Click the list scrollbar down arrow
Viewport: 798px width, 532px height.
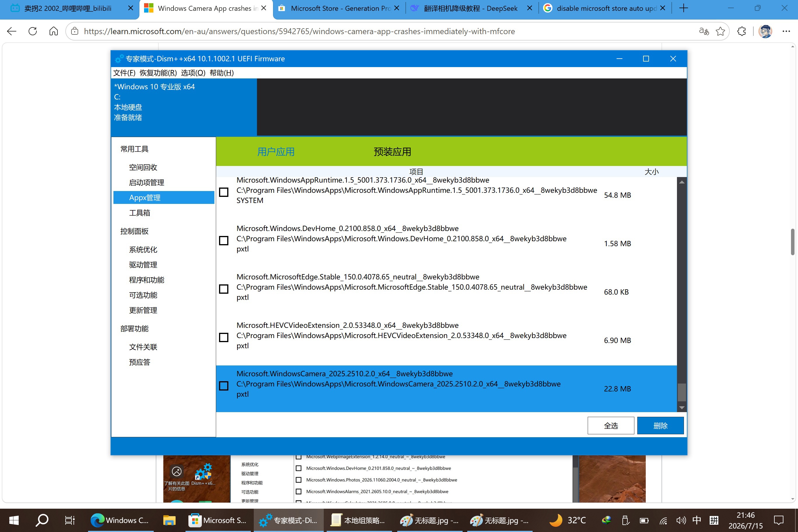click(x=682, y=407)
